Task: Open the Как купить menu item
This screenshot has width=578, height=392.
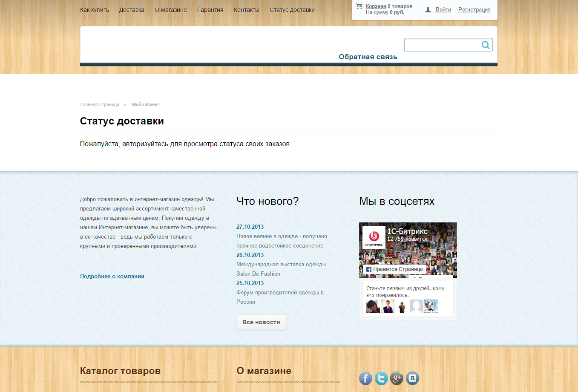Action: click(x=94, y=9)
